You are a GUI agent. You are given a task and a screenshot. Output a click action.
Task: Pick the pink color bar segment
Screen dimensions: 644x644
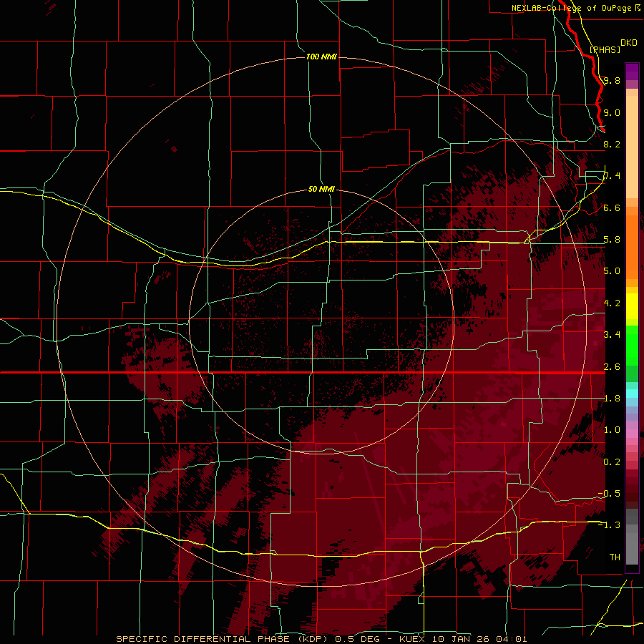click(632, 434)
